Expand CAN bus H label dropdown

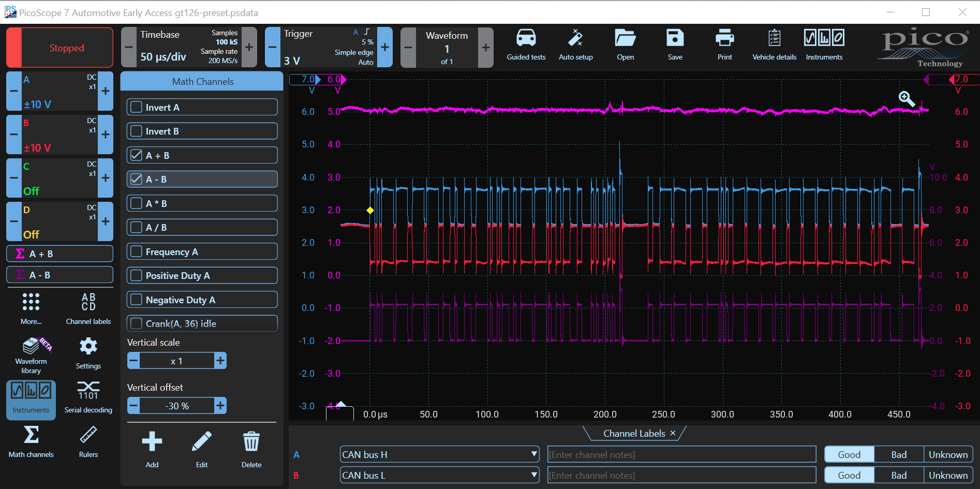pos(534,454)
